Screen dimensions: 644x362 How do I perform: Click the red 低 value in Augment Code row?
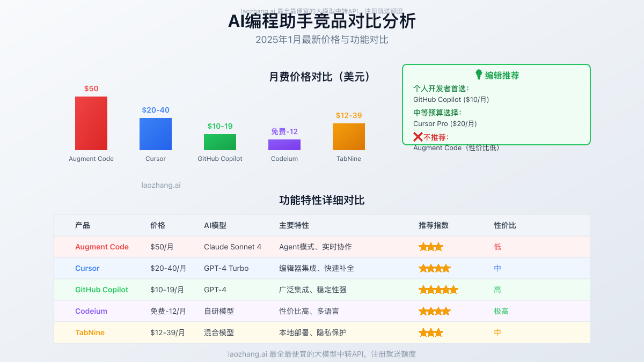pos(497,247)
